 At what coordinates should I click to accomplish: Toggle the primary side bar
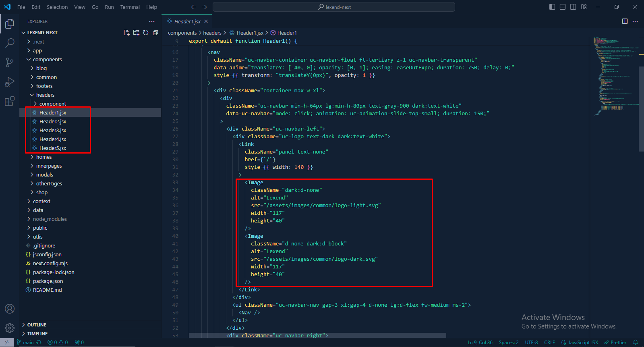[552, 7]
